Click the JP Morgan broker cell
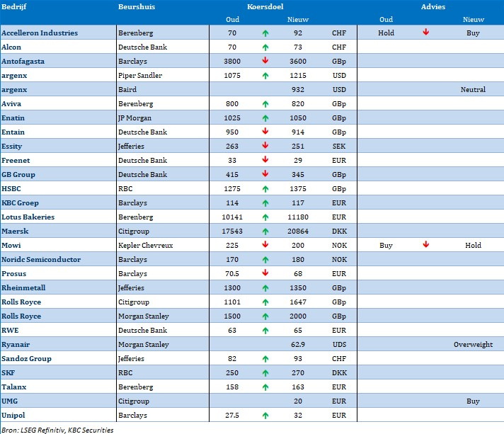The image size is (504, 434). (134, 118)
